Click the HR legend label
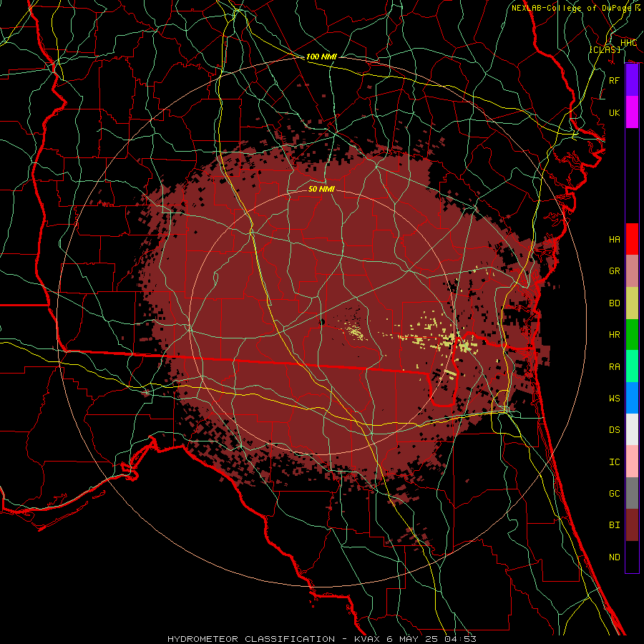 614,335
